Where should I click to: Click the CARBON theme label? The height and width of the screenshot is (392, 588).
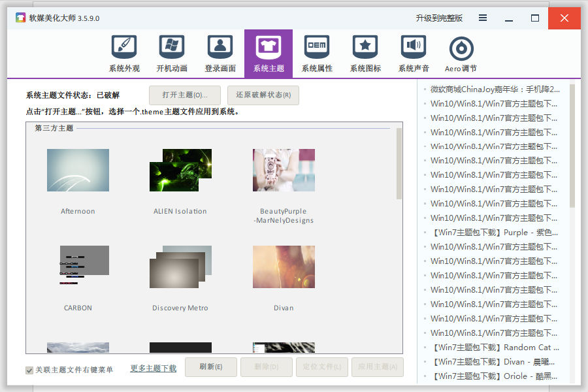(78, 308)
